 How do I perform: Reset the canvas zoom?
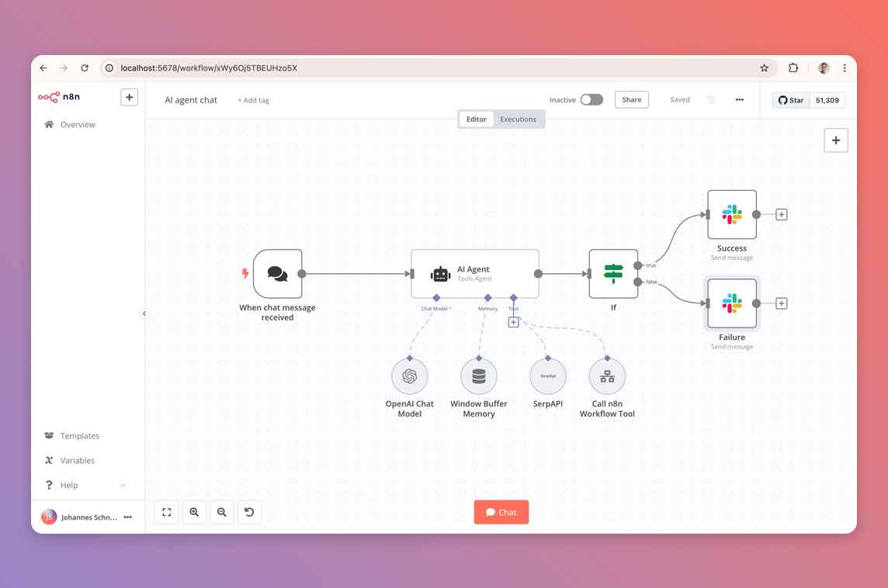249,512
